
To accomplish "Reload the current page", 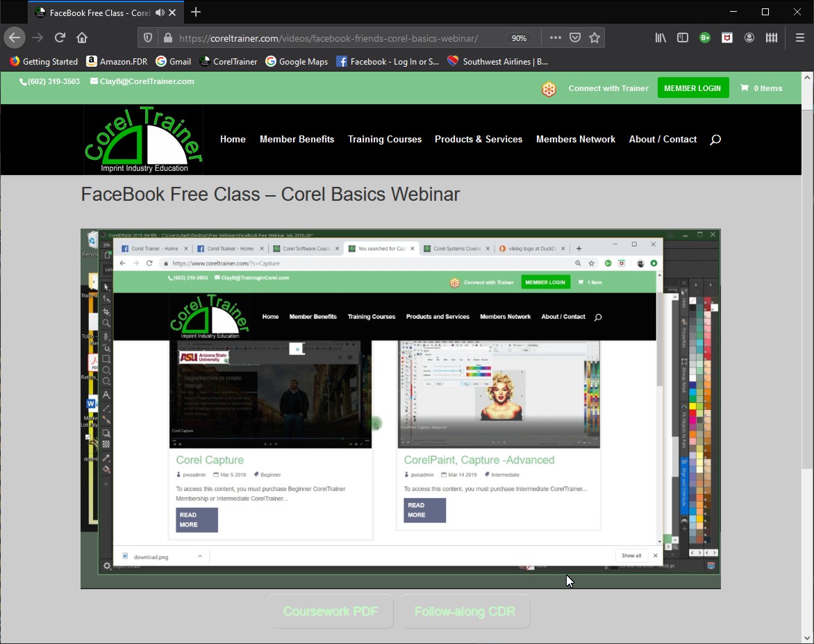I will (x=60, y=38).
